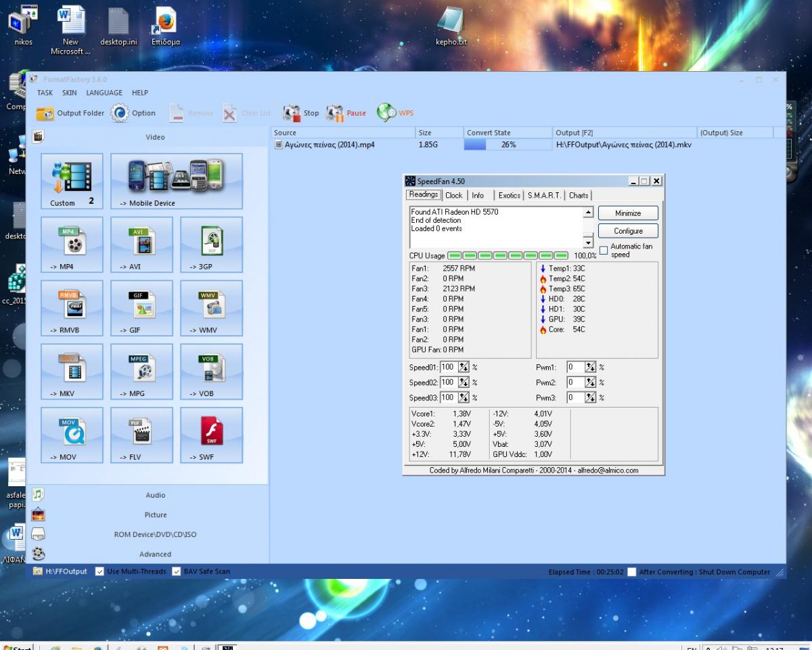
Task: Pick the MPG conversion format
Action: pos(141,372)
